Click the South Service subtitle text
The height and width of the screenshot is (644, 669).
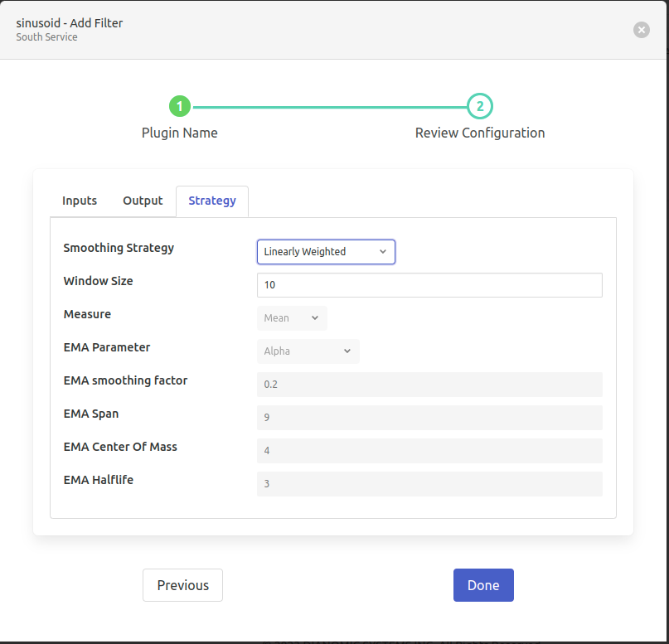(46, 37)
